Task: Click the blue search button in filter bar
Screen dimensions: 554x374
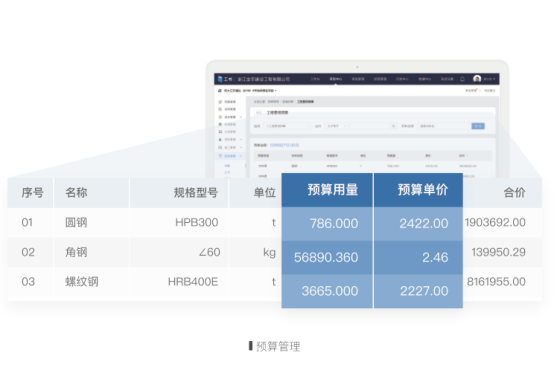Action: (x=478, y=126)
